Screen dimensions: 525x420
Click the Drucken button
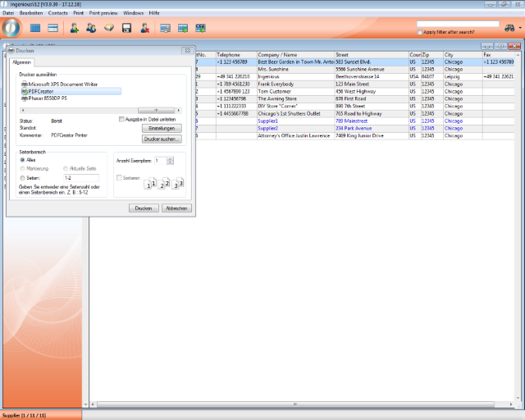(x=144, y=208)
